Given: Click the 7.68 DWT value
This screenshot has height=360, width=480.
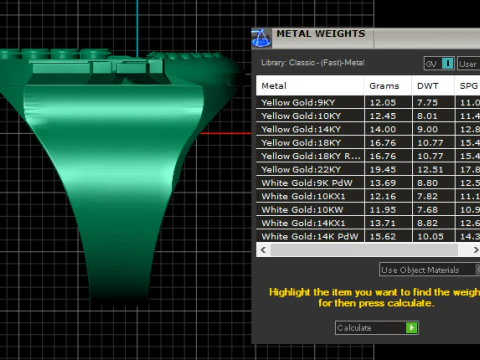Looking at the screenshot, I should 427,210.
